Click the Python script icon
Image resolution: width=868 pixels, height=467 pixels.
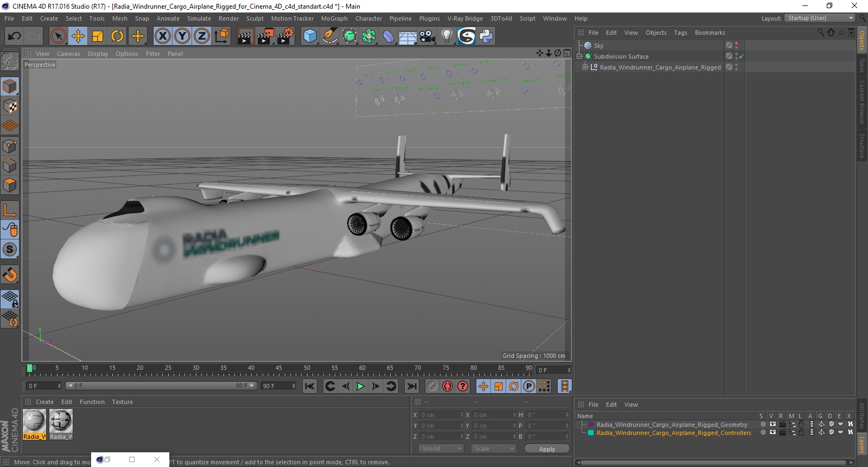[x=486, y=36]
